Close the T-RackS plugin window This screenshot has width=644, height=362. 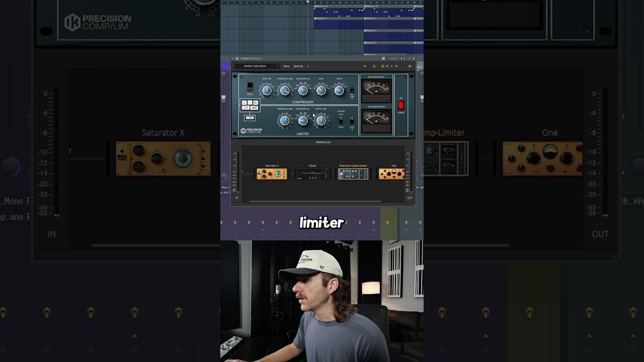pos(414,58)
